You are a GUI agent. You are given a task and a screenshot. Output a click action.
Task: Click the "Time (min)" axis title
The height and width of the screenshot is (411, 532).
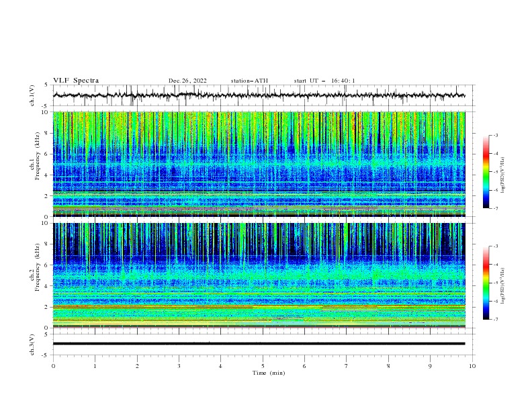(269, 373)
